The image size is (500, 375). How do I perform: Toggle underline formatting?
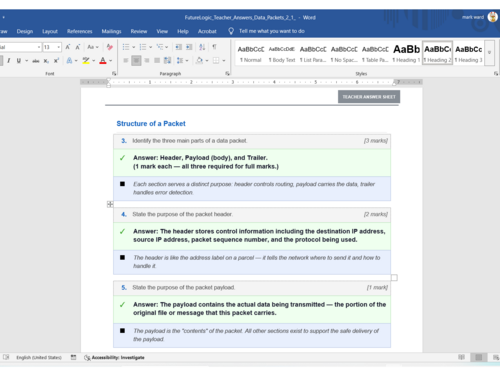click(19, 61)
